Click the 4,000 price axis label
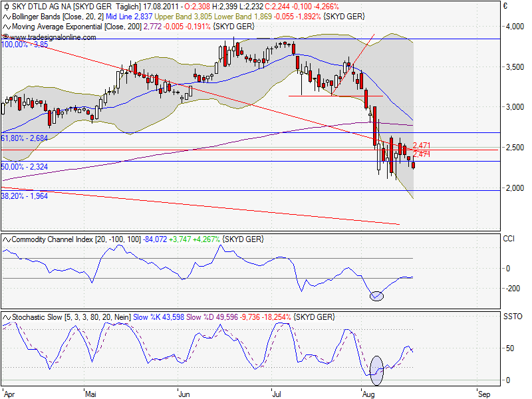The width and height of the screenshot is (532, 399). [515, 27]
